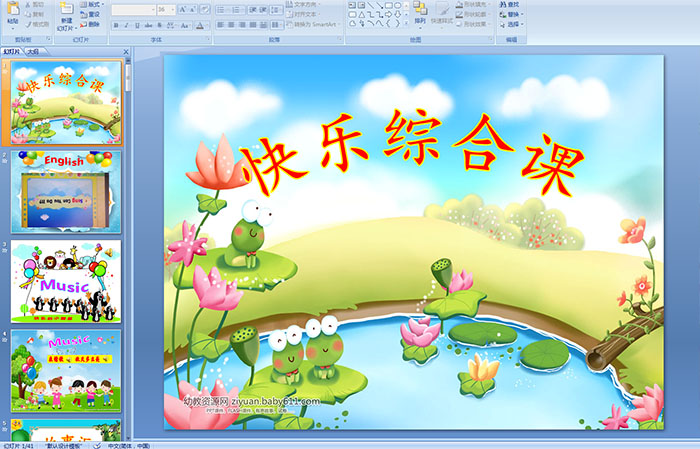Open Arrange (排列) dropdown

click(420, 13)
